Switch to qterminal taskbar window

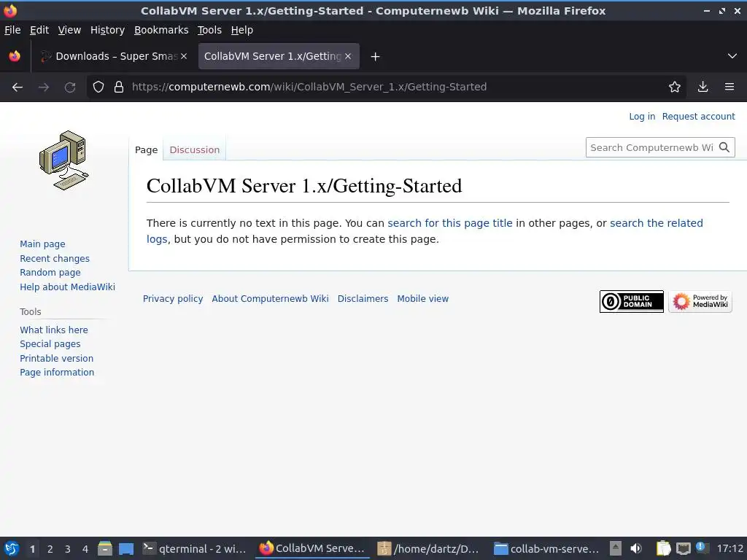click(194, 548)
